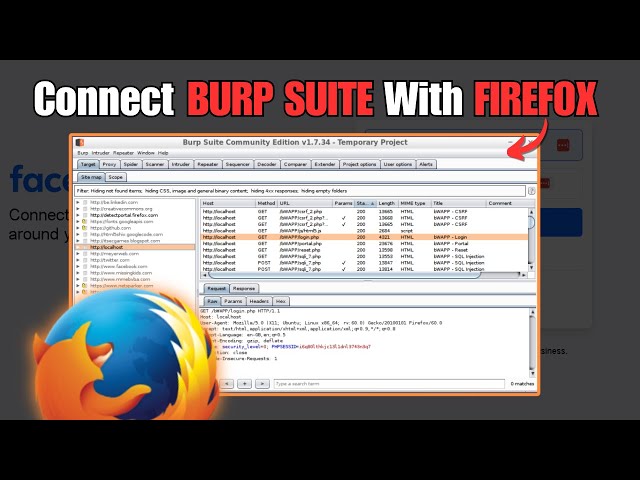Go to the User options tab
This screenshot has height=480, width=640.
[x=398, y=164]
